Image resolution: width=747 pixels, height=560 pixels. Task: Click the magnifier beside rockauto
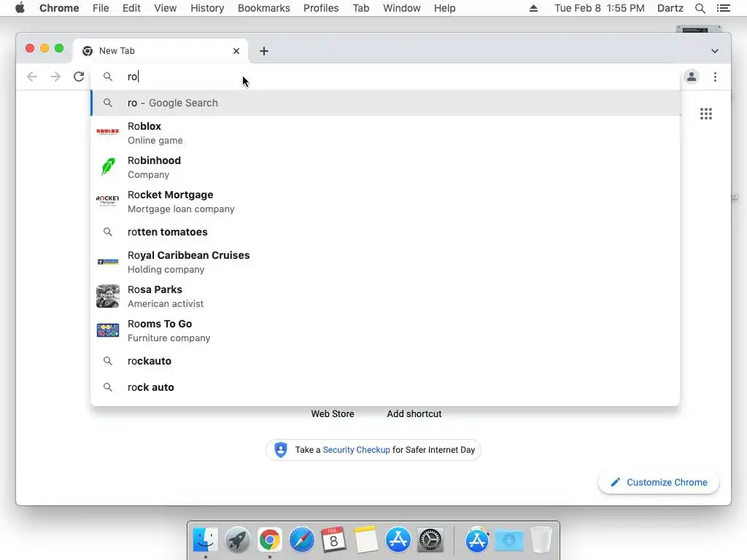pos(108,361)
